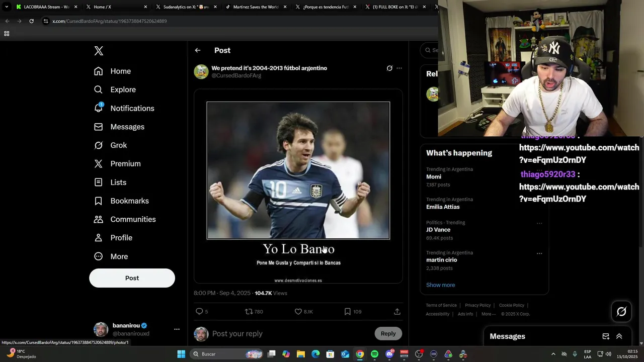Click the Reply button
644x362 pixels.
(x=388, y=333)
